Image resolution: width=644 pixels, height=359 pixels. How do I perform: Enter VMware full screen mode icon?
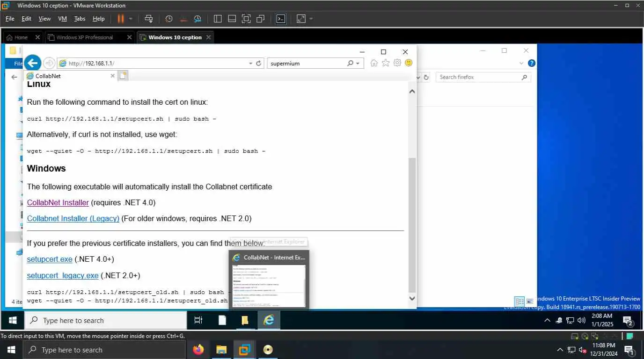coord(246,19)
